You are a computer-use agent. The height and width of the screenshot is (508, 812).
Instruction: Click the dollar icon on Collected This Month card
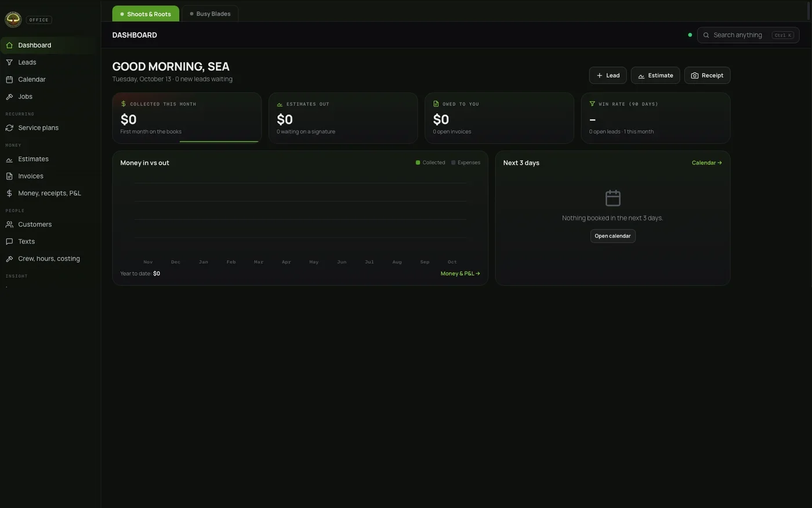(124, 104)
